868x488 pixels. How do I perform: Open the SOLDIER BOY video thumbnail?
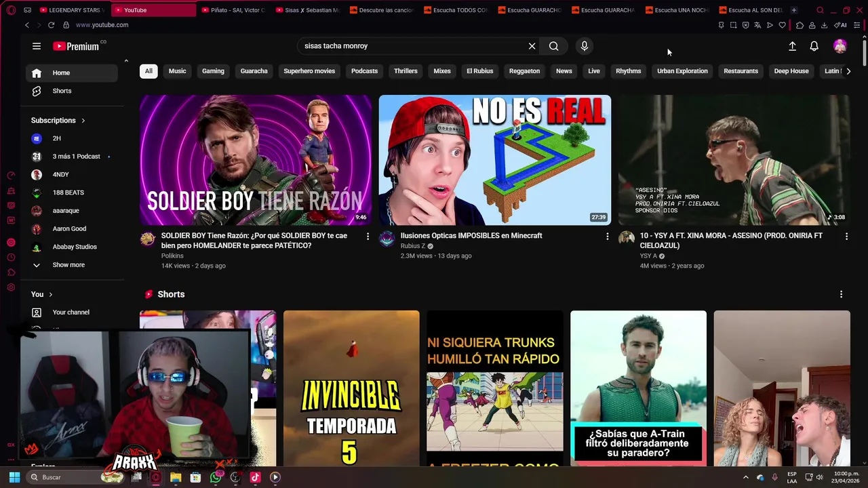coord(256,160)
